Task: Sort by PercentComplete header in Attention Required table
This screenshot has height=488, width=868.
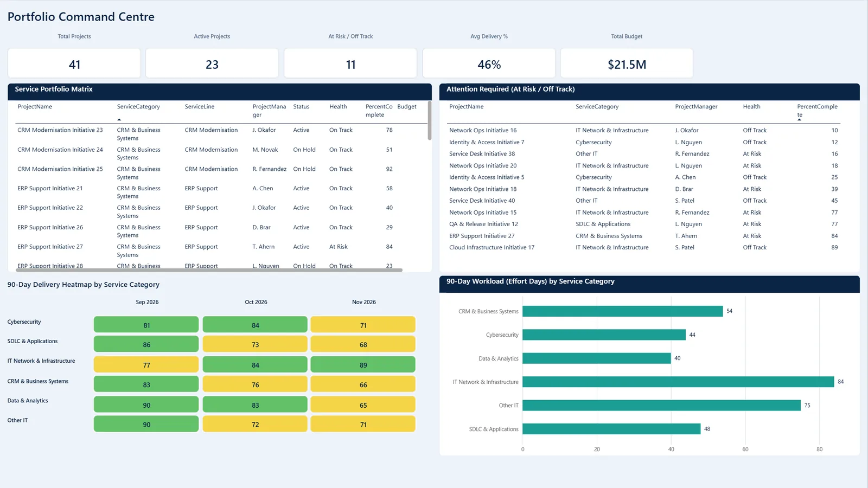Action: pos(817,111)
